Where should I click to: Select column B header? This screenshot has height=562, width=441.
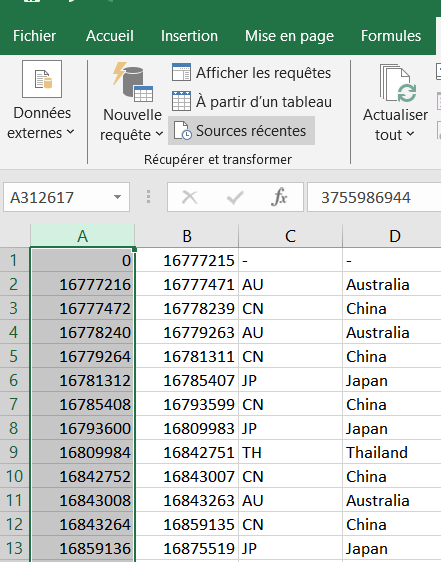[x=187, y=236]
